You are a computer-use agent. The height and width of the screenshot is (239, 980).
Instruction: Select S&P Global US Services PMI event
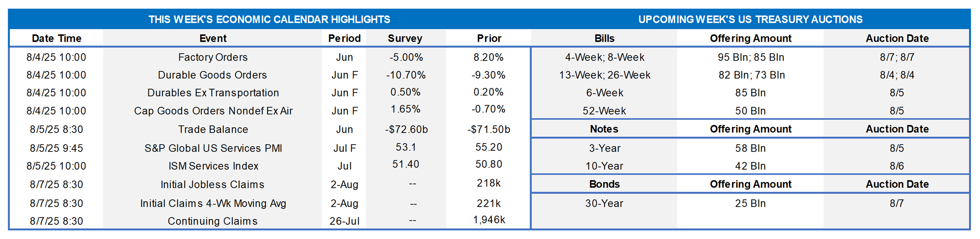[213, 148]
